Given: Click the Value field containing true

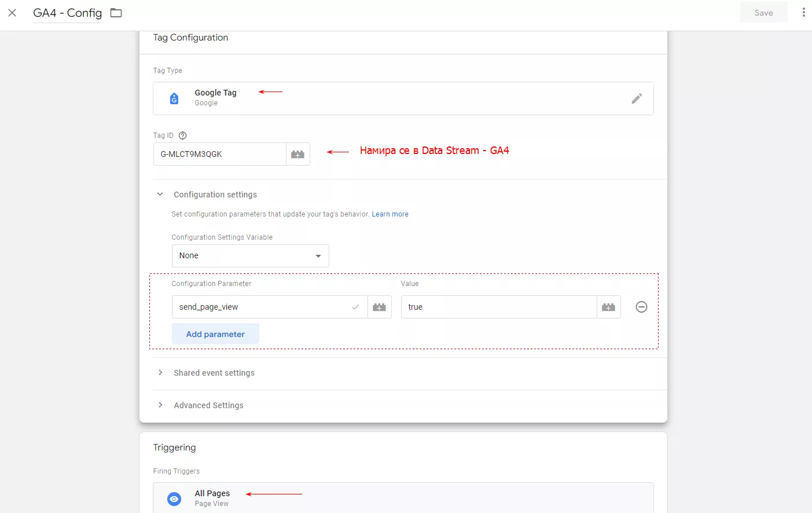Looking at the screenshot, I should (499, 307).
